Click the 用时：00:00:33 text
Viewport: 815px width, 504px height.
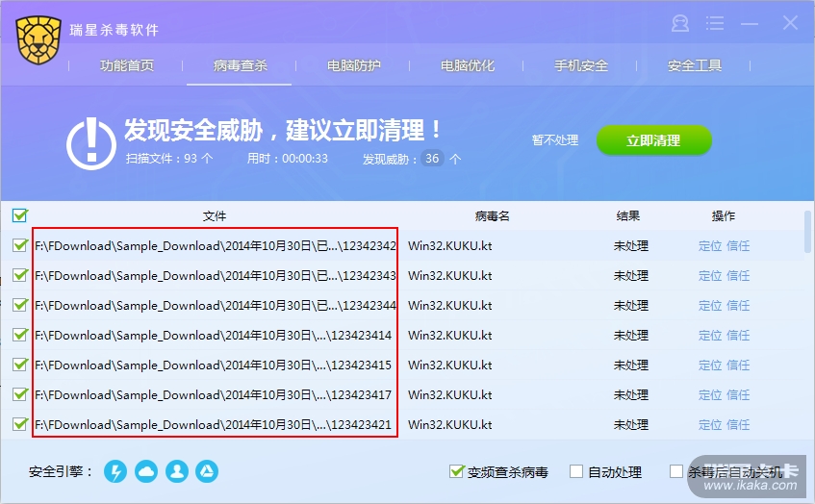tap(288, 159)
